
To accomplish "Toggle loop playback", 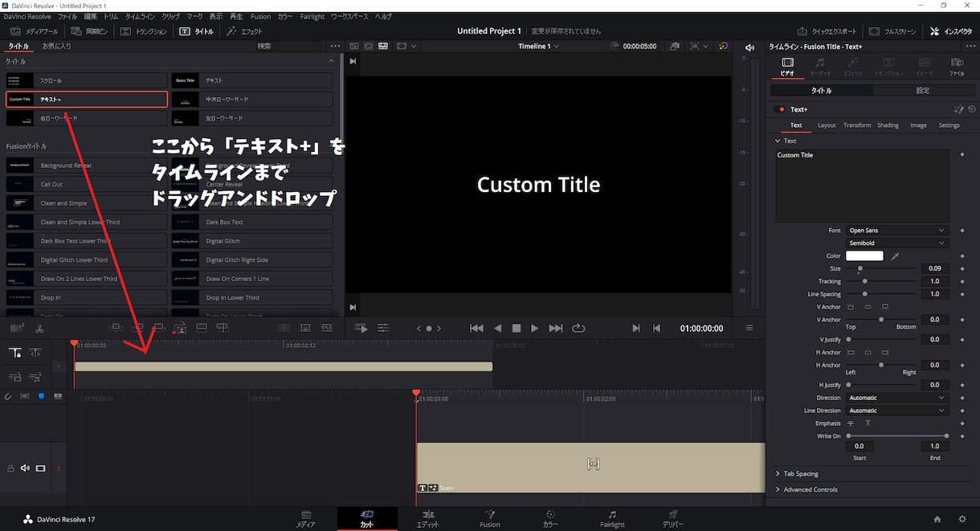I will [578, 329].
